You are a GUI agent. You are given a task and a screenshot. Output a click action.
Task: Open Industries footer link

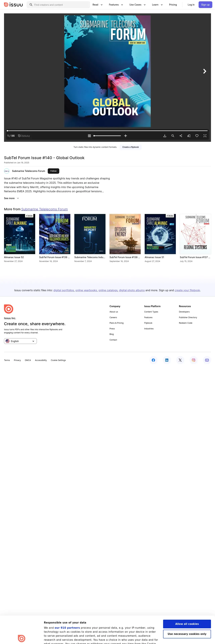tap(149, 329)
